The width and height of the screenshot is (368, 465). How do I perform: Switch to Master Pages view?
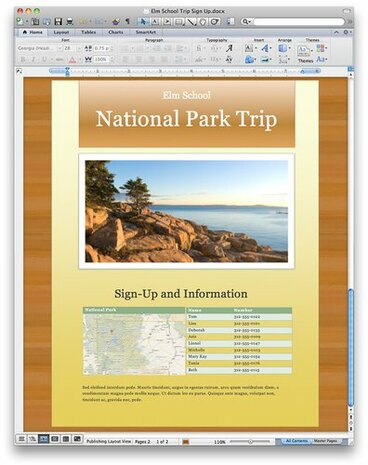pyautogui.click(x=326, y=441)
